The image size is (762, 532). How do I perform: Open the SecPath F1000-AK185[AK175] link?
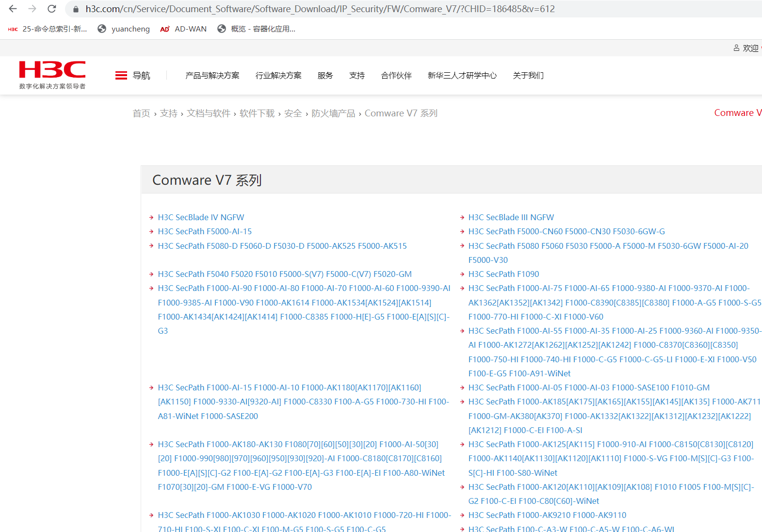pos(614,416)
